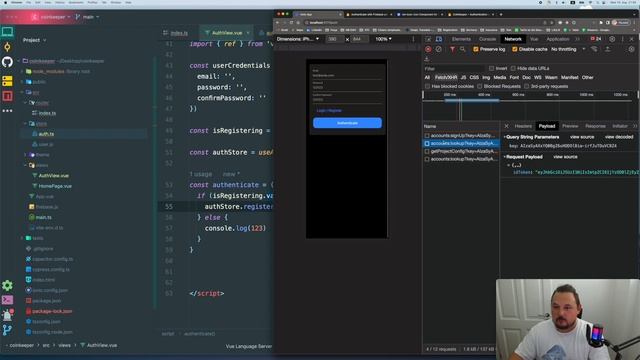Activate inspect element picker icon
Image resolution: width=640 pixels, height=360 pixels.
tap(428, 39)
